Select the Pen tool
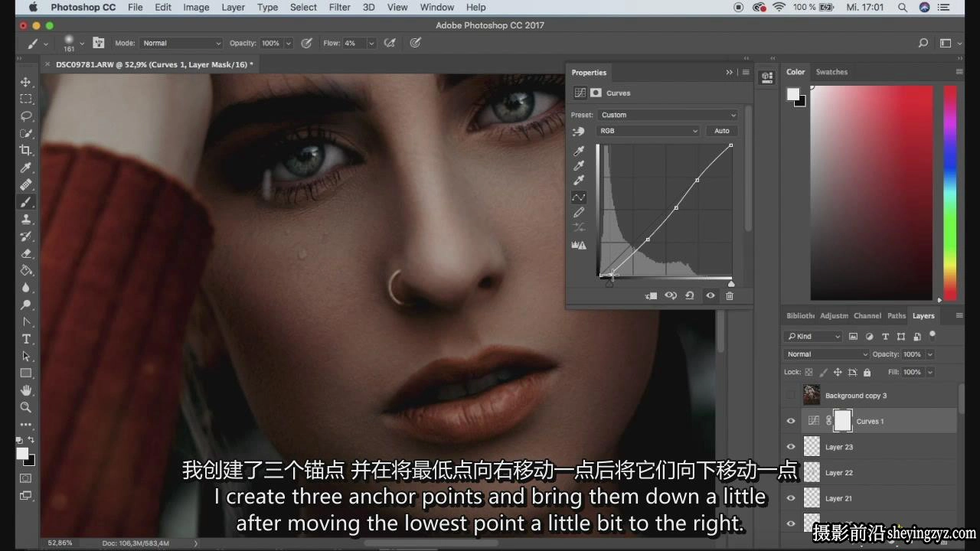The image size is (980, 551). [26, 321]
